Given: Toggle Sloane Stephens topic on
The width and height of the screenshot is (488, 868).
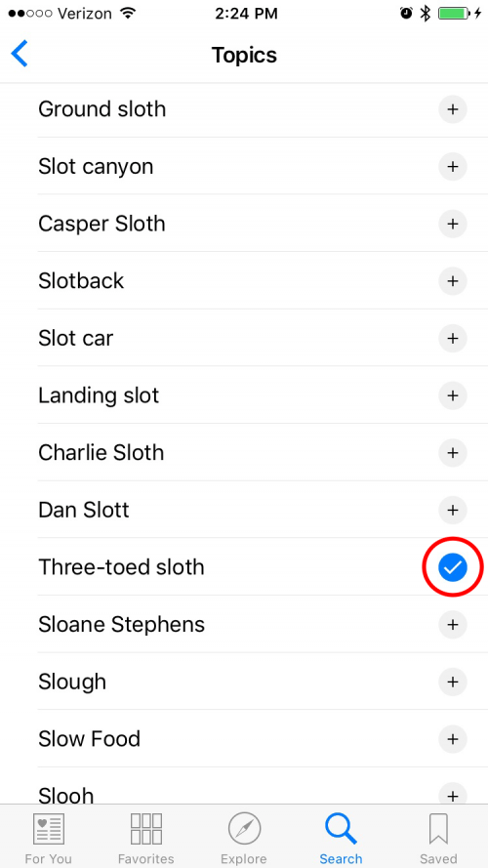Looking at the screenshot, I should (453, 625).
